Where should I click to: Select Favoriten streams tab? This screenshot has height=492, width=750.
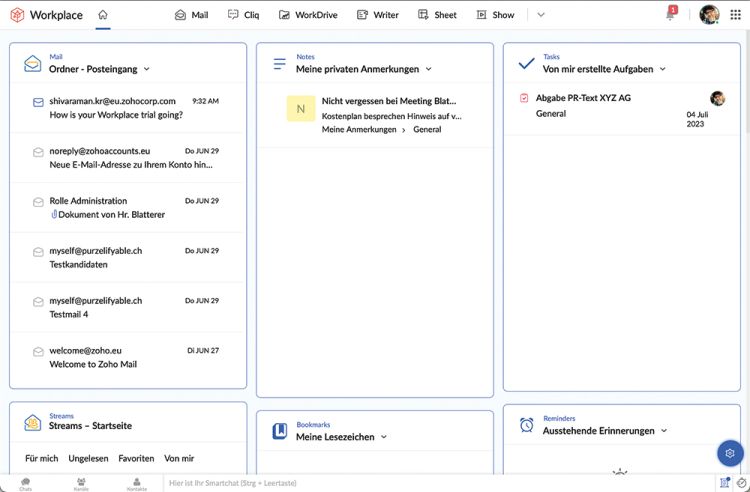pos(136,458)
